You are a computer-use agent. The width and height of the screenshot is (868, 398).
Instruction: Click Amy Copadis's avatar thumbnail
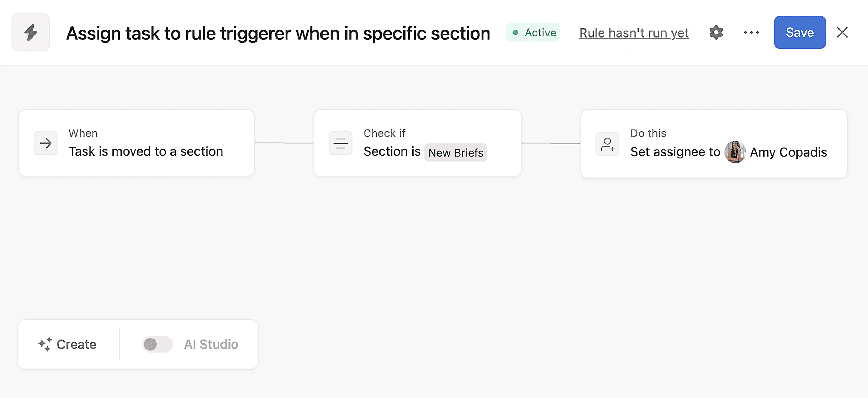coord(735,152)
